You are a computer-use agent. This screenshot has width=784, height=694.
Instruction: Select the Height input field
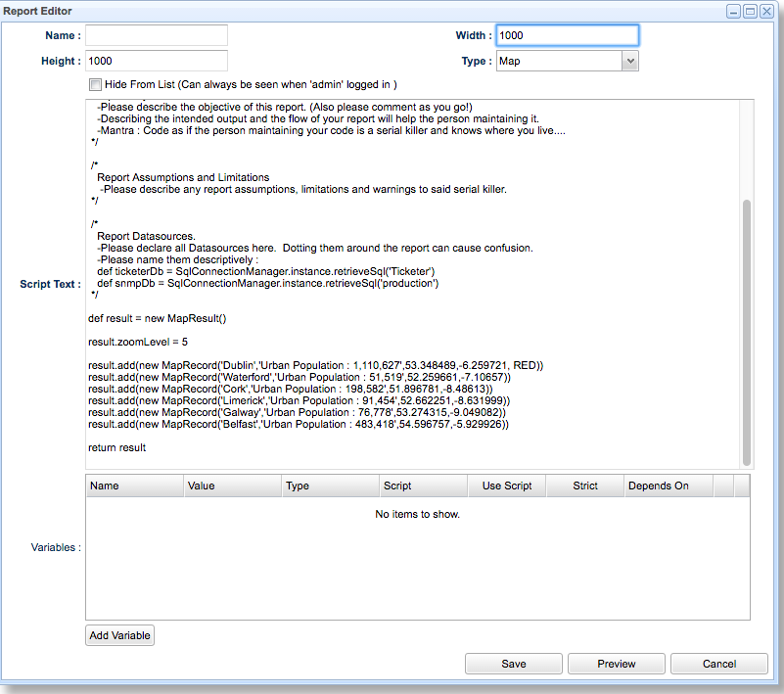pyautogui.click(x=157, y=61)
